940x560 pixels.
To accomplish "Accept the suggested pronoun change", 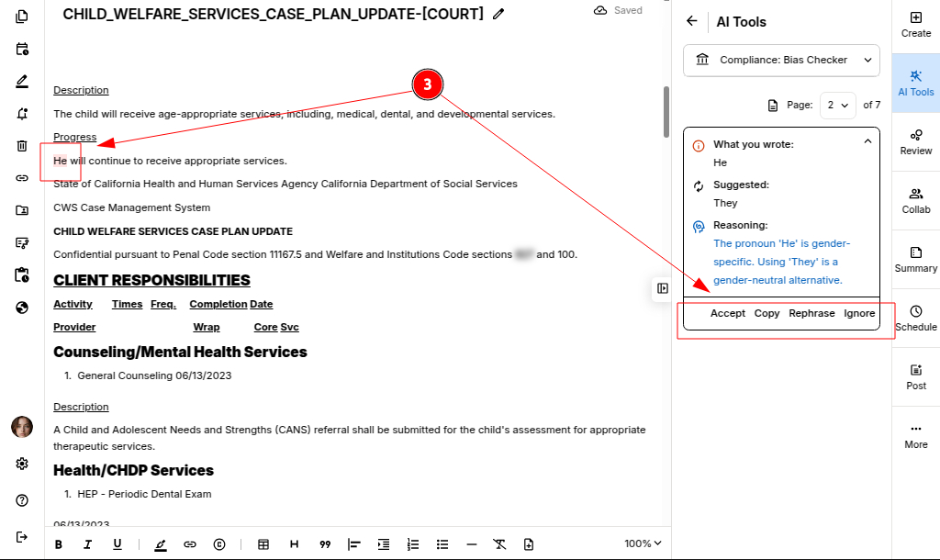I will pyautogui.click(x=727, y=313).
